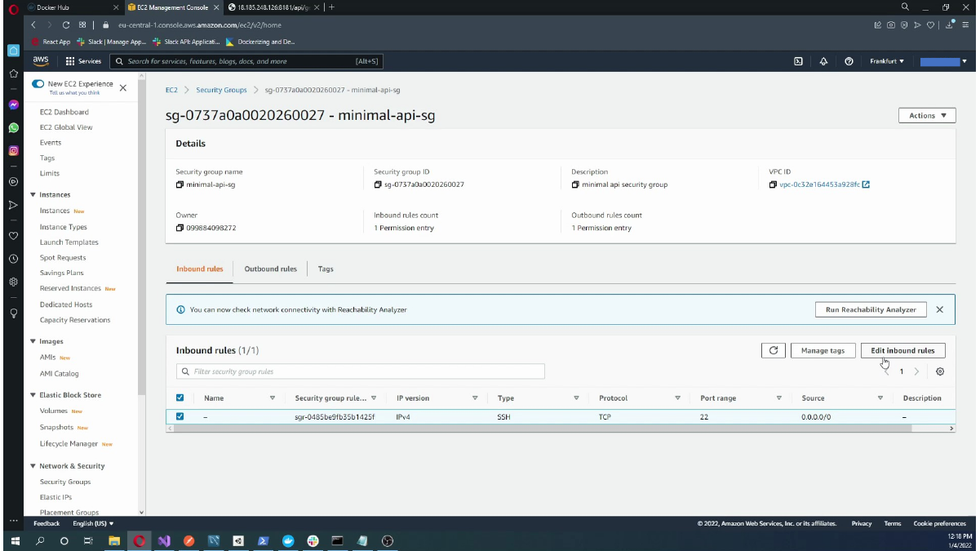Open File Explorer from taskbar
Image resolution: width=980 pixels, height=551 pixels.
coord(114,540)
